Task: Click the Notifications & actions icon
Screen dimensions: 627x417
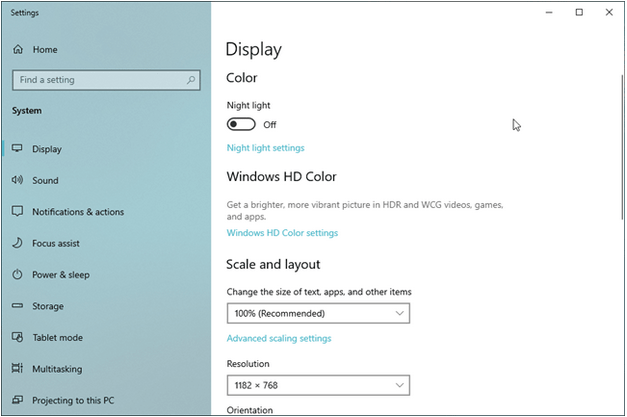Action: pos(17,211)
